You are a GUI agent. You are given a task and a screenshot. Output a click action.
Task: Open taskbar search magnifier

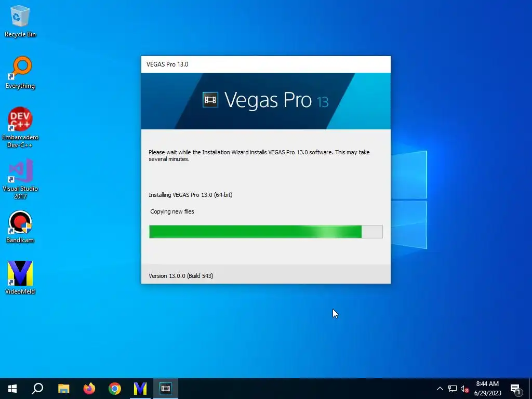(37, 389)
